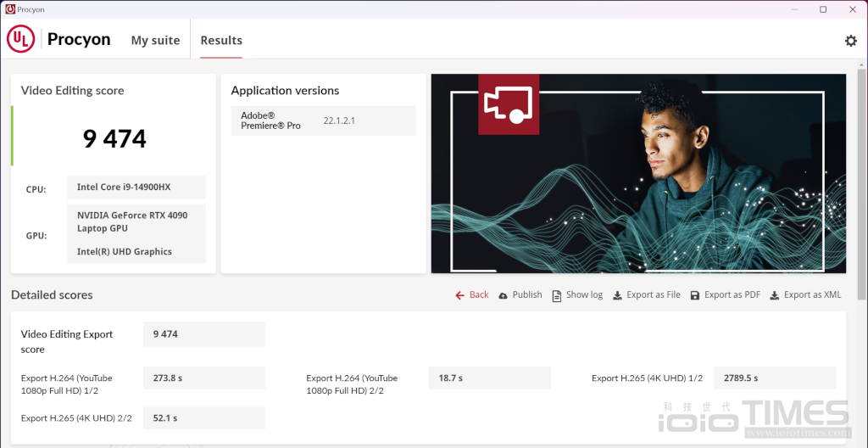Click the Video Editing score heading
Image resolution: width=868 pixels, height=448 pixels.
73,91
